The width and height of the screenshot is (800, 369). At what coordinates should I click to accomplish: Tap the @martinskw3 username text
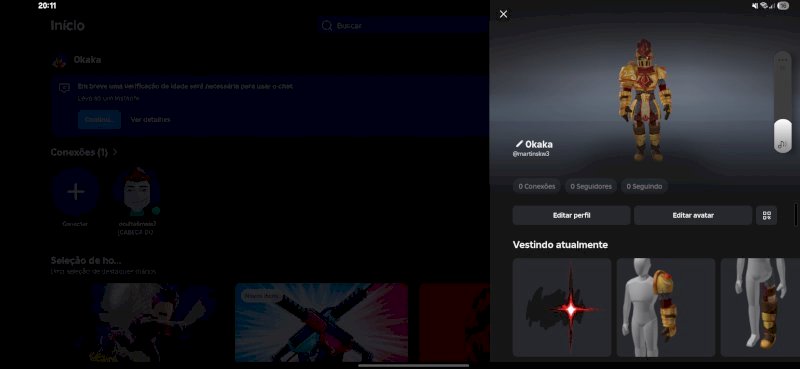point(531,154)
